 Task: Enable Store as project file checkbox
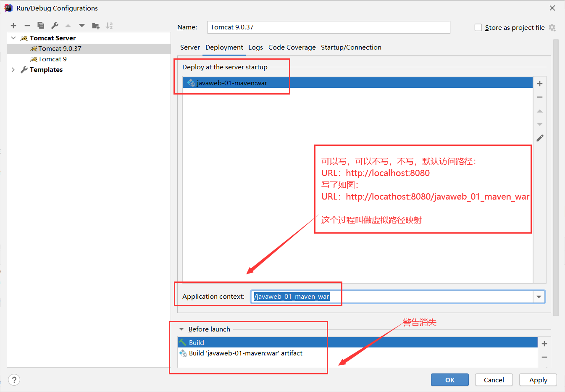[x=478, y=27]
